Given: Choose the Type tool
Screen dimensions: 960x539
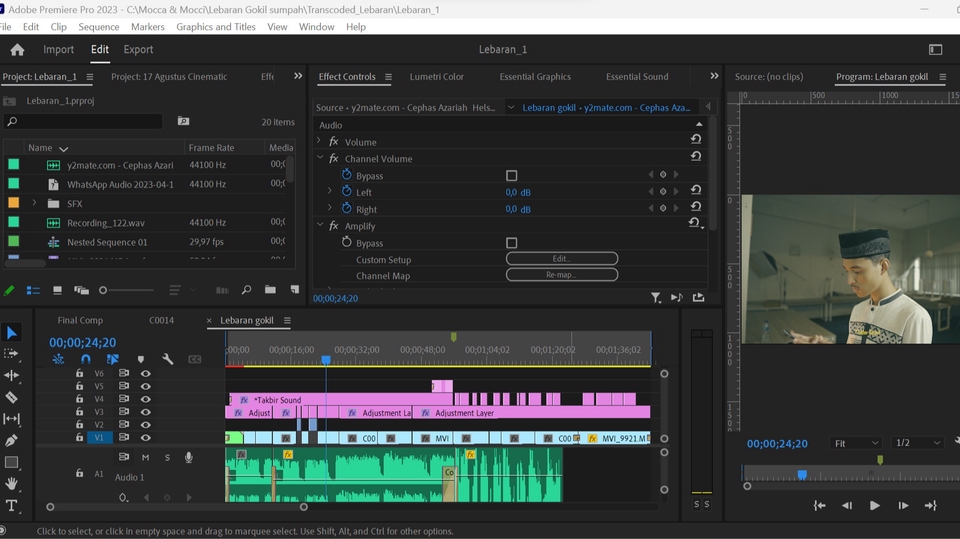Looking at the screenshot, I should pyautogui.click(x=11, y=506).
